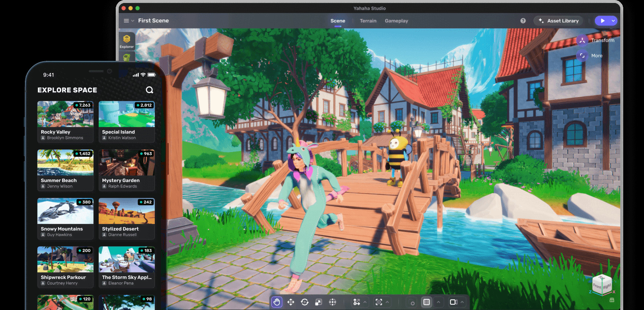Open the Shipwreck Parkour space card
The height and width of the screenshot is (310, 644).
pos(65,267)
